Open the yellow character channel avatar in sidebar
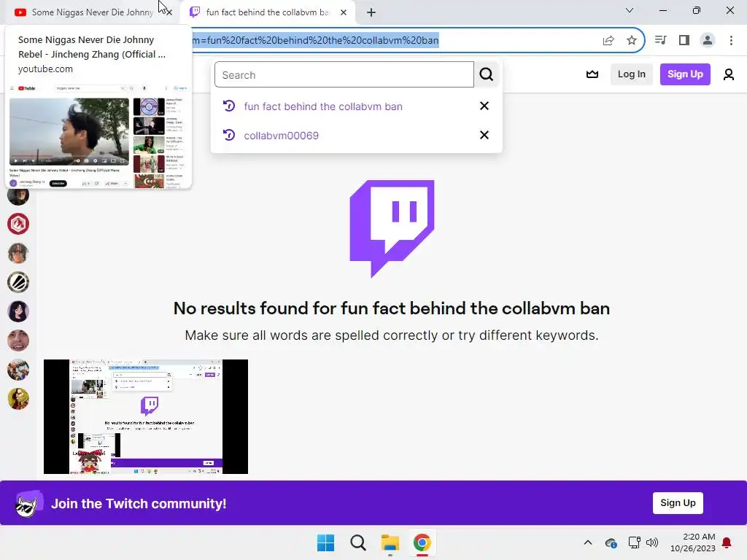 tap(18, 399)
